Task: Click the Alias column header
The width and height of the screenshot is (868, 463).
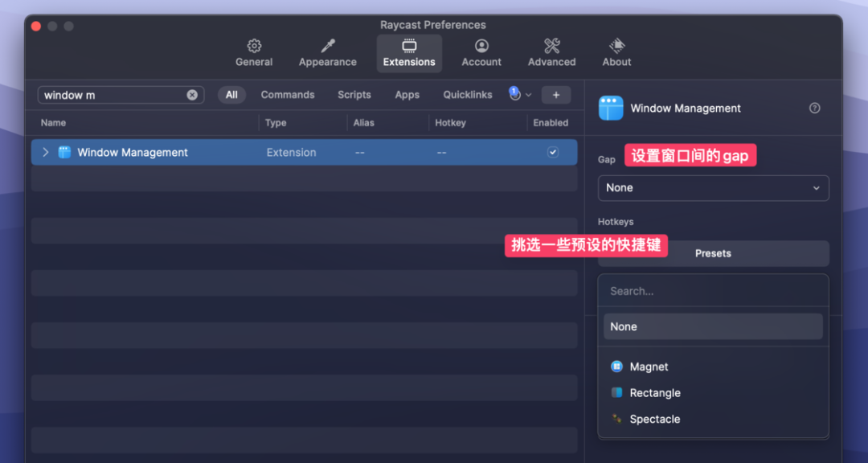Action: click(364, 122)
